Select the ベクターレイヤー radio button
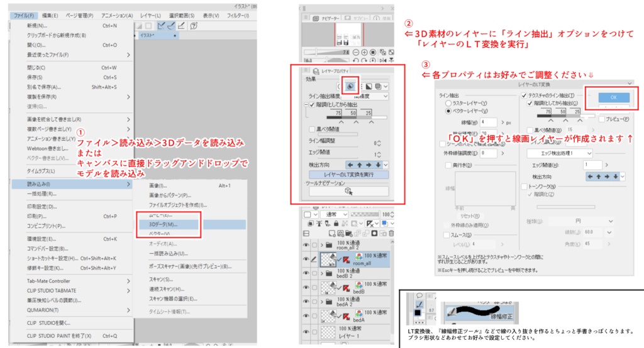The image size is (644, 348). point(448,111)
